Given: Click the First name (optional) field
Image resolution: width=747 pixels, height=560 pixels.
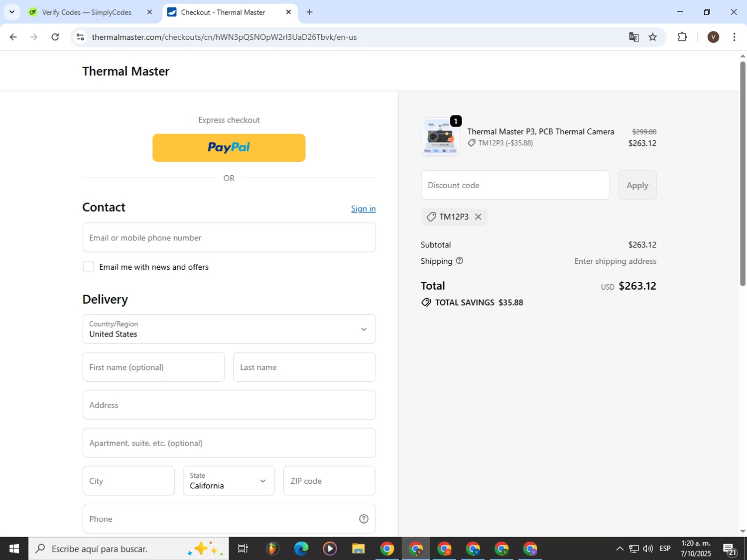Looking at the screenshot, I should pos(153,367).
